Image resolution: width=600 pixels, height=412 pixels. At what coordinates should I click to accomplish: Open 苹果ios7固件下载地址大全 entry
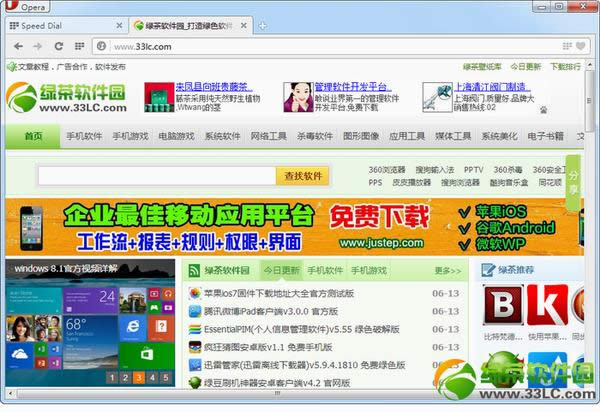pos(279,293)
